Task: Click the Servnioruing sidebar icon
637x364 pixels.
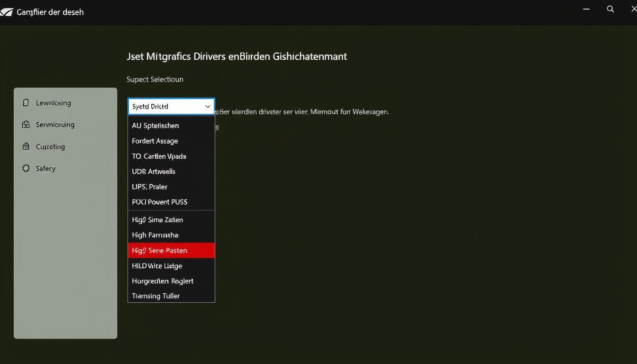Action: click(x=26, y=124)
